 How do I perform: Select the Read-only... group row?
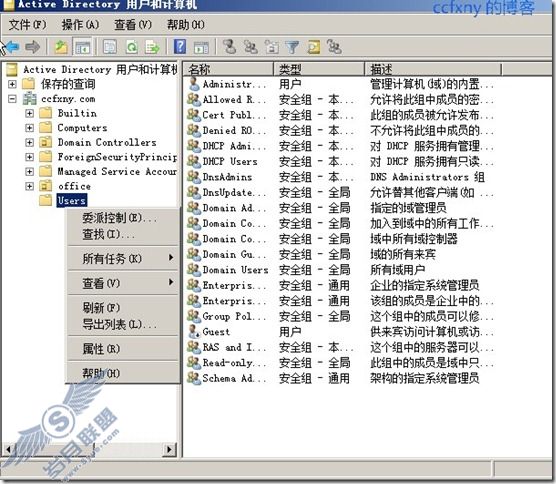pyautogui.click(x=339, y=362)
